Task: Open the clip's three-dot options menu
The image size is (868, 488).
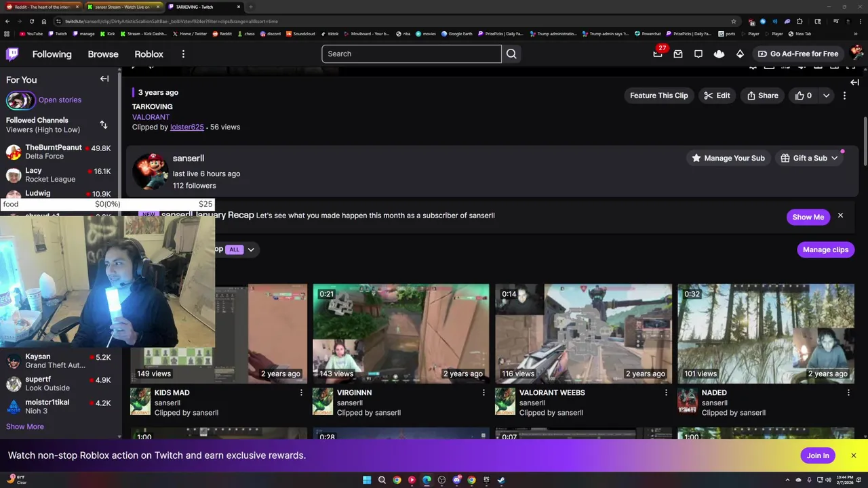Action: tap(844, 96)
